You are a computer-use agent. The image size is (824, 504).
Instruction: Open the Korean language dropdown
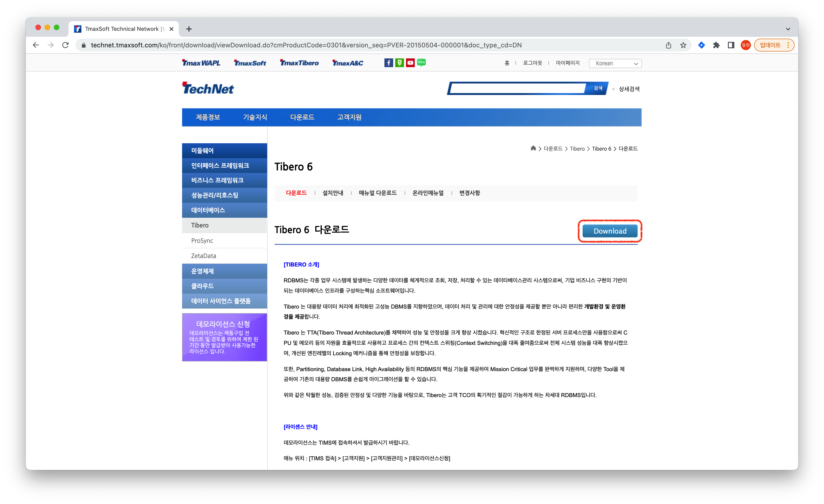click(615, 63)
